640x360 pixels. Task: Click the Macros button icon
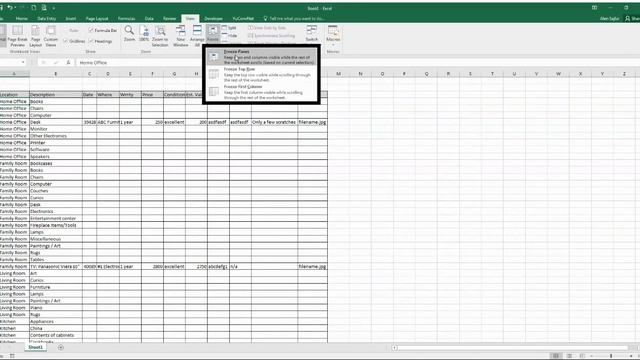333,31
